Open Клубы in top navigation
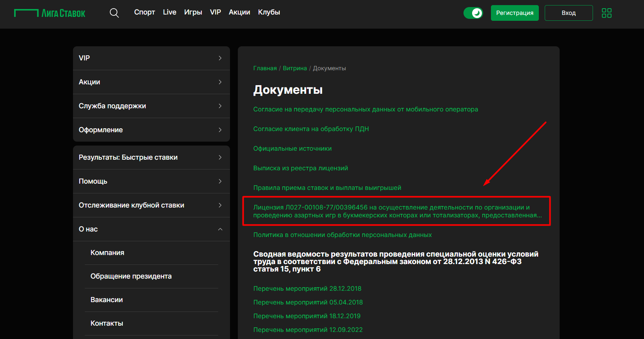 269,12
